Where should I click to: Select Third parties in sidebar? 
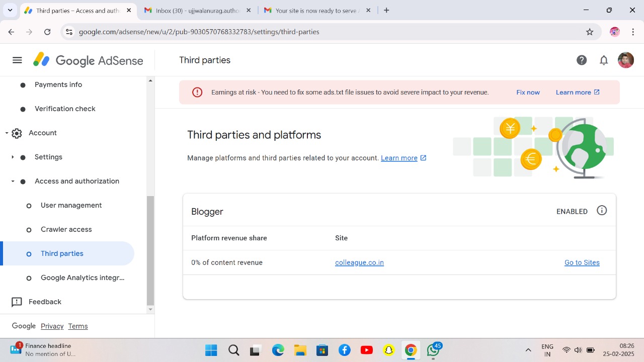point(67,253)
